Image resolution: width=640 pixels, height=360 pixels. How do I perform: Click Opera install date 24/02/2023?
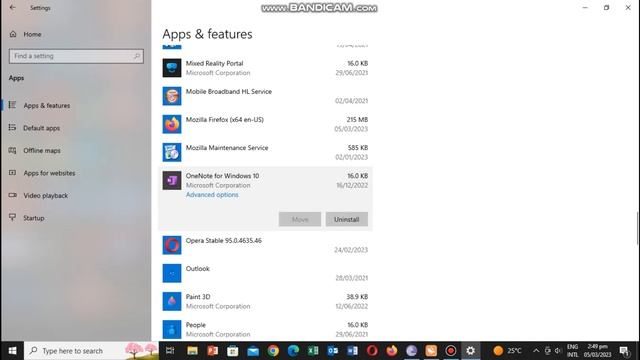(351, 250)
